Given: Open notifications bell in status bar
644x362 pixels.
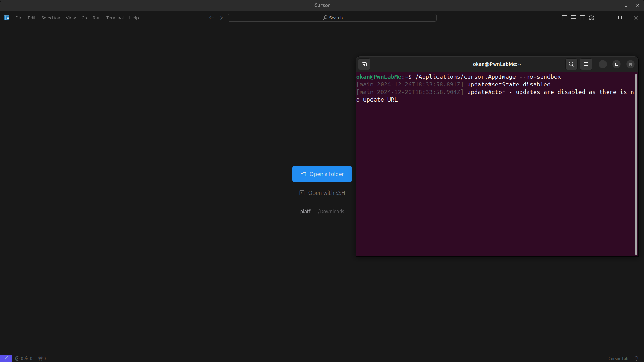Looking at the screenshot, I should (636, 359).
